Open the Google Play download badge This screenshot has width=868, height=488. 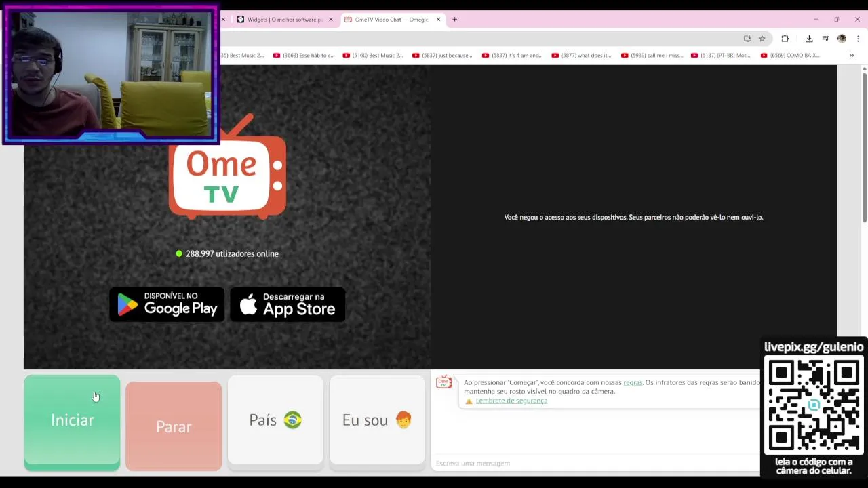[167, 304]
